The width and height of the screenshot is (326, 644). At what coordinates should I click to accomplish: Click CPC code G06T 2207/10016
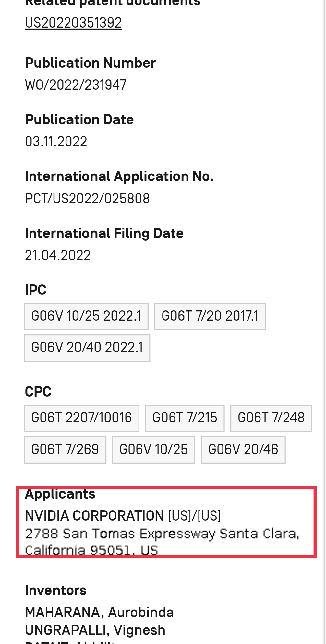[81, 418]
